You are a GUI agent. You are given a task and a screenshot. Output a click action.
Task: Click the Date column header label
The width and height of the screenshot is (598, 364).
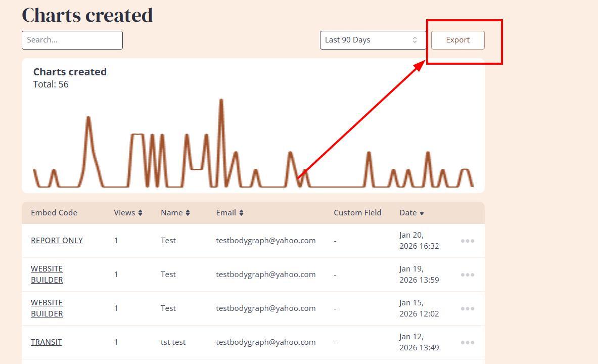click(x=407, y=213)
